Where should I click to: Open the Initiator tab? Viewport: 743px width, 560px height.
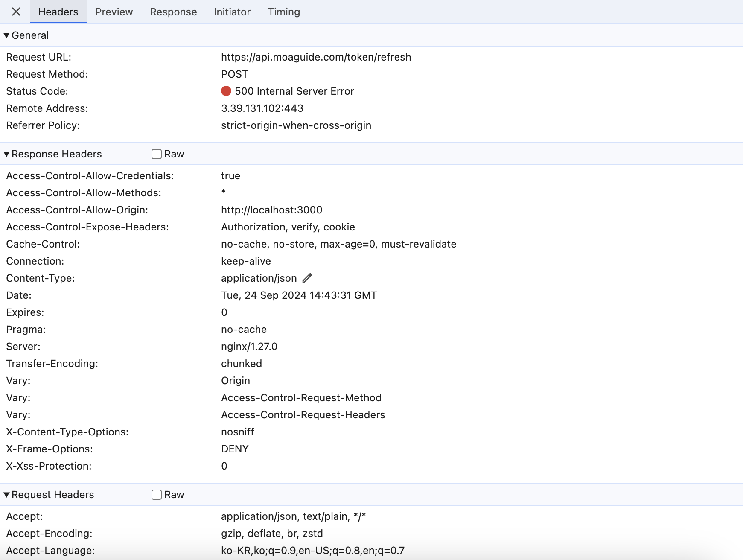tap(232, 12)
